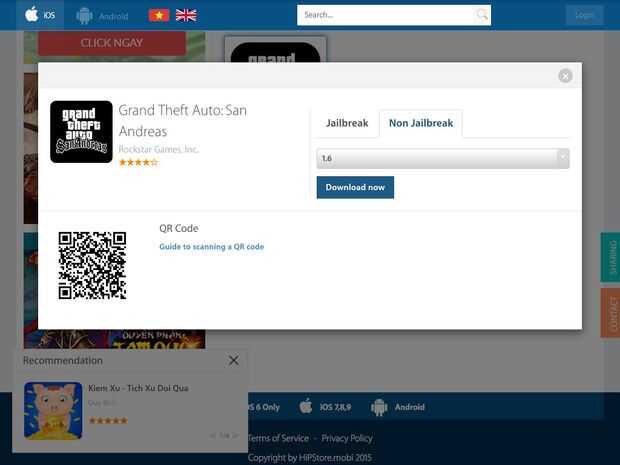Image resolution: width=620 pixels, height=465 pixels.
Task: Go to next recommendation arrow
Action: [236, 435]
